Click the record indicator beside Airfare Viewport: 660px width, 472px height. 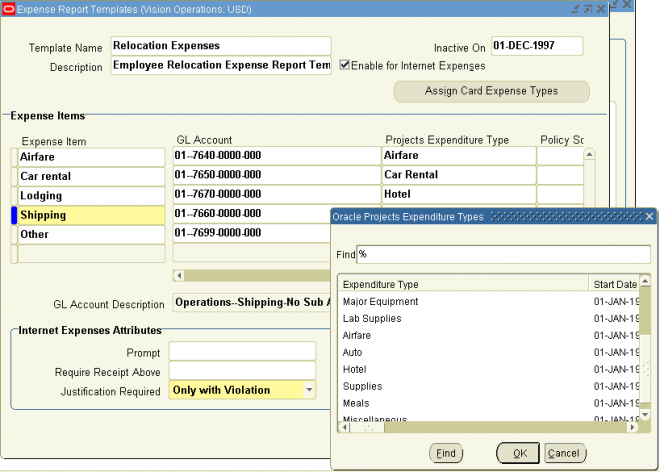(x=14, y=157)
